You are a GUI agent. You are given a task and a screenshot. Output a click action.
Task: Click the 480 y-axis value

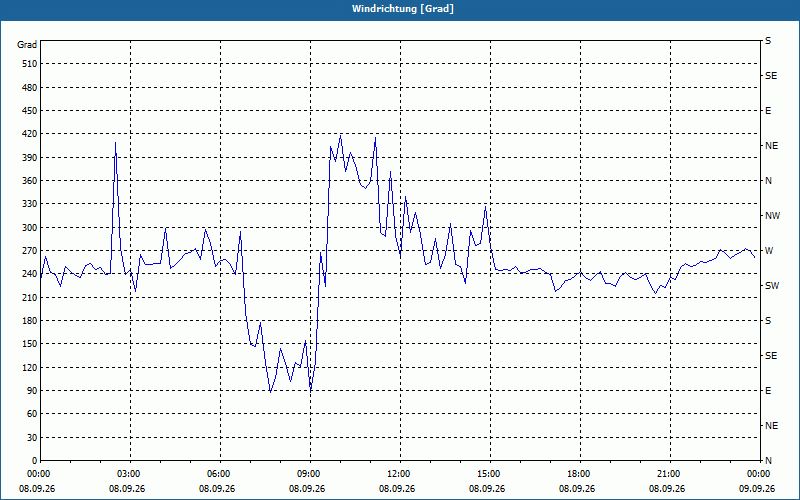[30, 88]
